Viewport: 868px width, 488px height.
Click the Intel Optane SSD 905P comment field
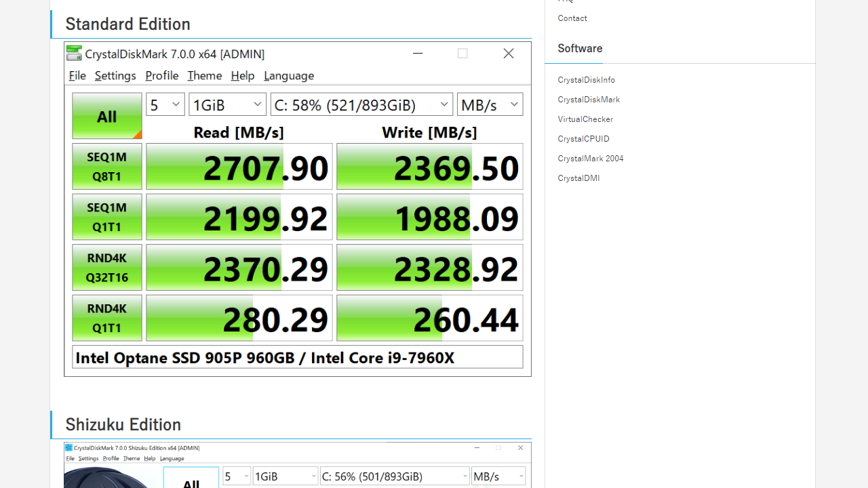pyautogui.click(x=297, y=357)
